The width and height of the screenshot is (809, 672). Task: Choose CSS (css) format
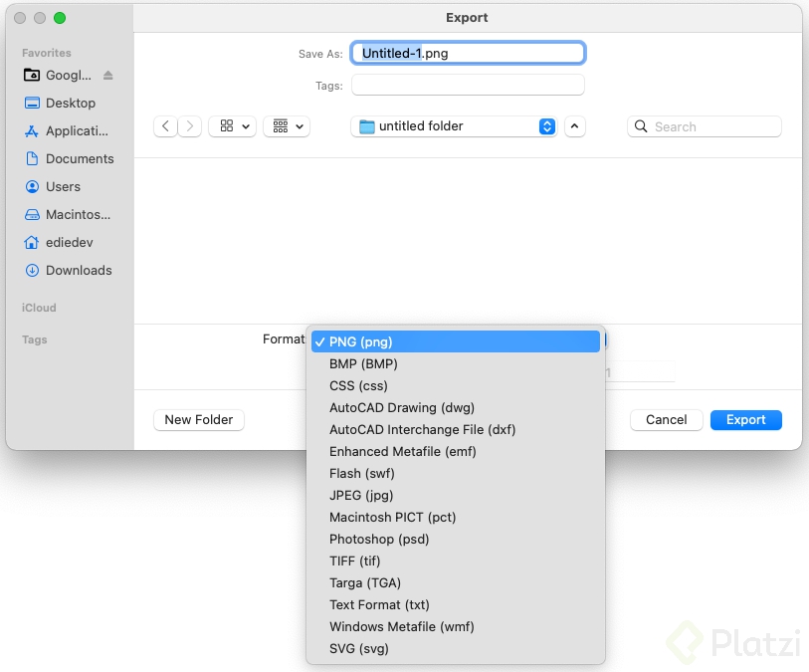click(x=456, y=385)
